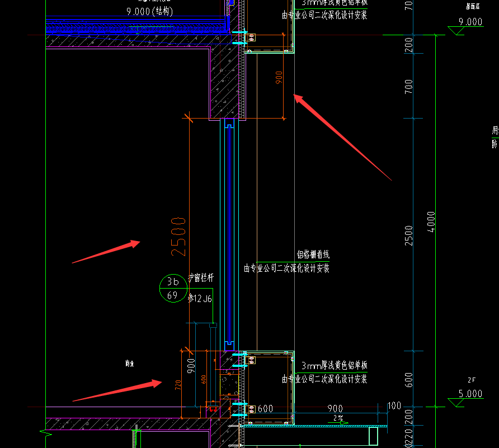Viewport: 499px width, 448px height.
Task: Select the 护窗栏杆 label text
Action: pos(201,278)
